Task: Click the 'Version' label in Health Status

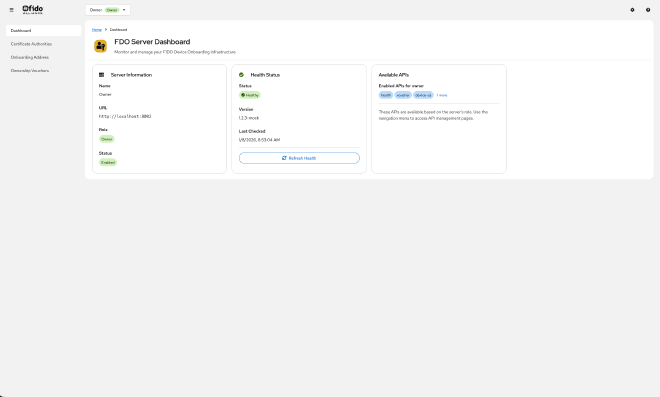Action: 246,109
